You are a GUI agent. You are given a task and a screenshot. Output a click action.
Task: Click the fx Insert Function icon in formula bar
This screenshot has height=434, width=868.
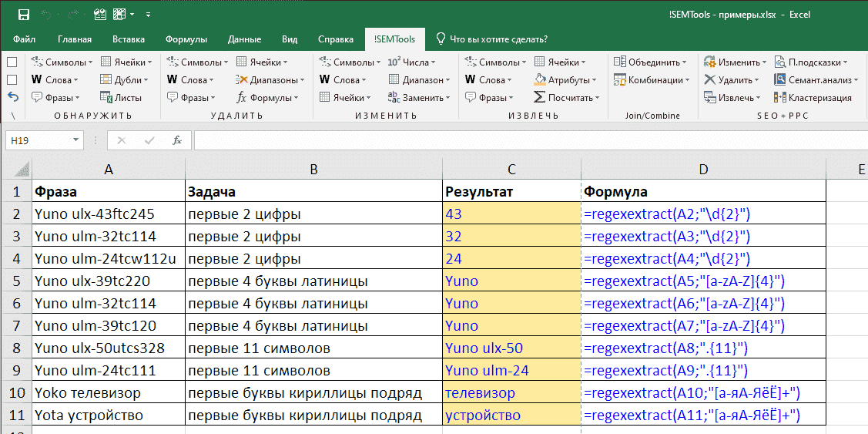point(177,140)
